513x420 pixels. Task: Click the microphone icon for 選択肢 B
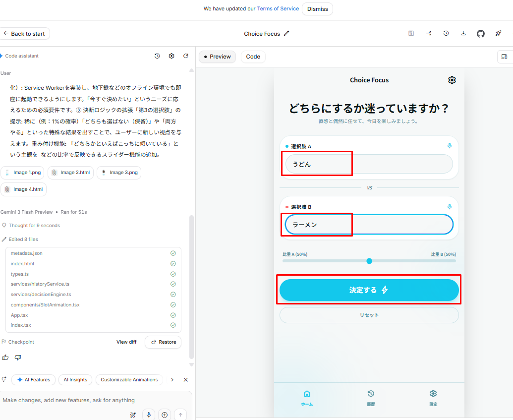(x=449, y=206)
